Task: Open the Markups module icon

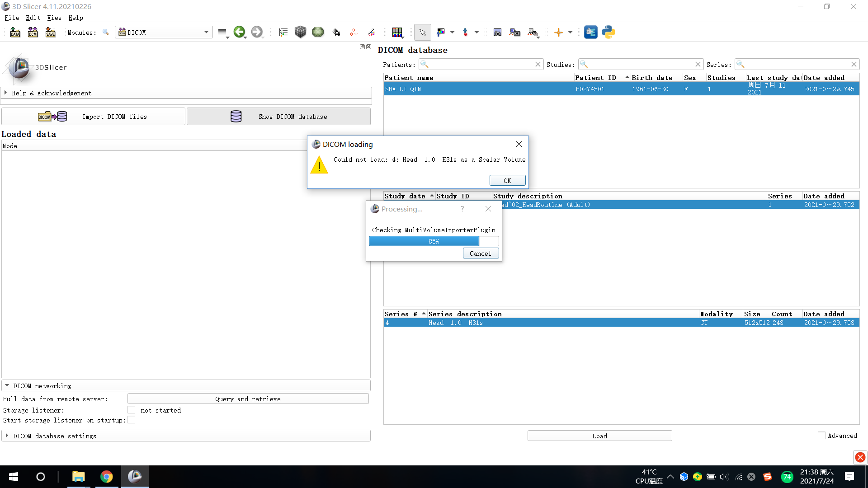Action: pos(354,32)
